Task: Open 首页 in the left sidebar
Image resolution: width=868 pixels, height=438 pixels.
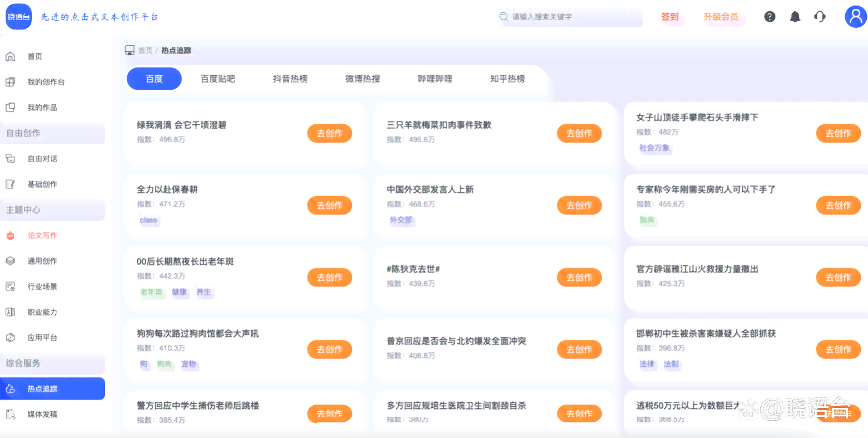Action: pos(35,56)
